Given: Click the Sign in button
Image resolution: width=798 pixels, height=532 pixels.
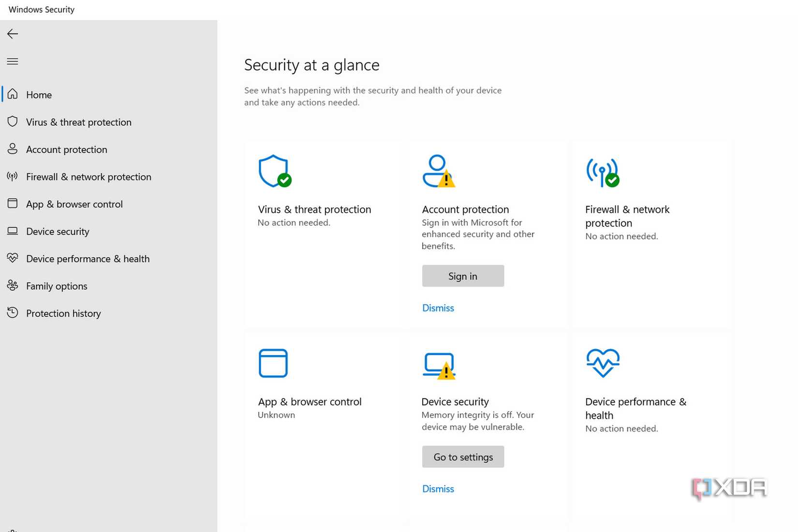Looking at the screenshot, I should pos(462,276).
